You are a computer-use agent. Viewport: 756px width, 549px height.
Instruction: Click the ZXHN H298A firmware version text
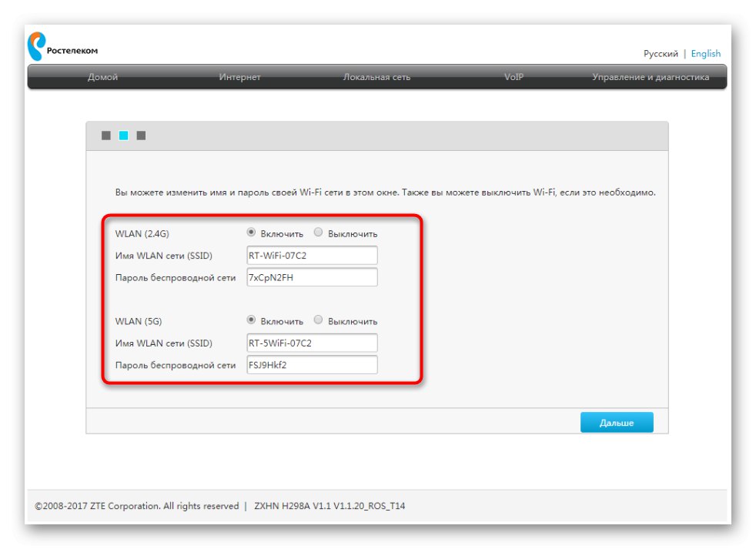tap(329, 506)
